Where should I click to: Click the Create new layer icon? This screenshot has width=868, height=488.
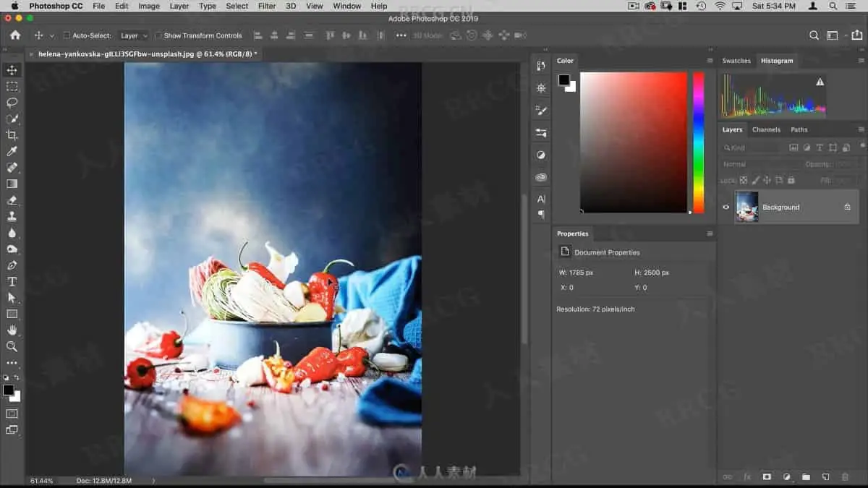click(825, 477)
